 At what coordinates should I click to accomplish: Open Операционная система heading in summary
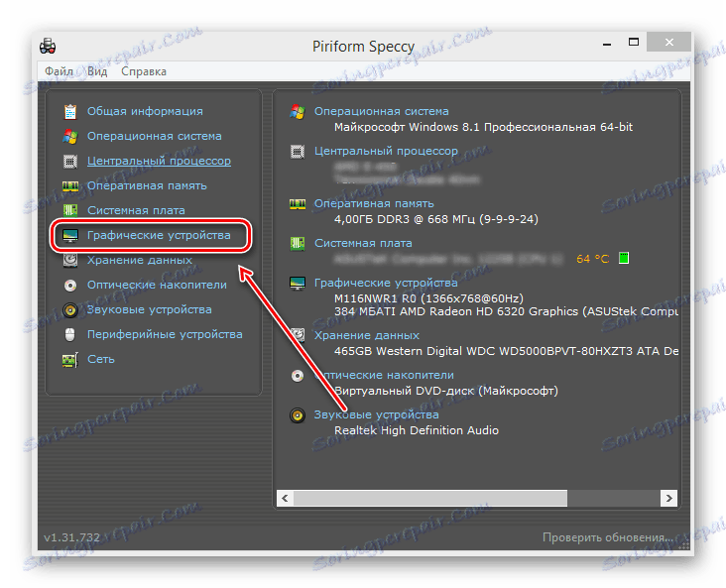point(382,111)
